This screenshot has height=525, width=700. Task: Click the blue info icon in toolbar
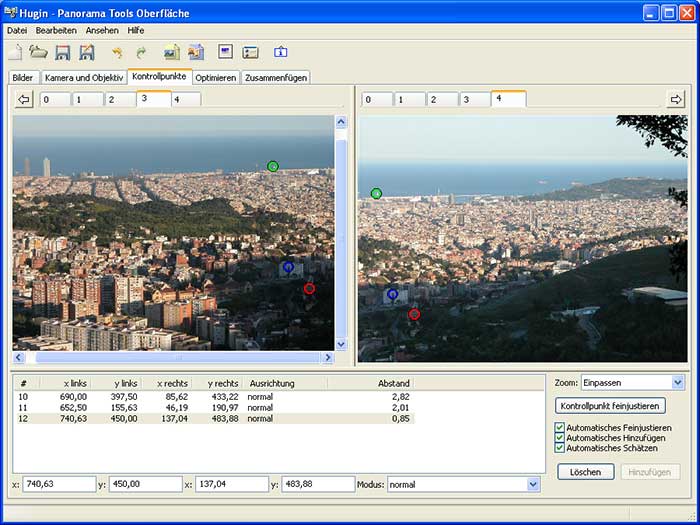[x=280, y=52]
